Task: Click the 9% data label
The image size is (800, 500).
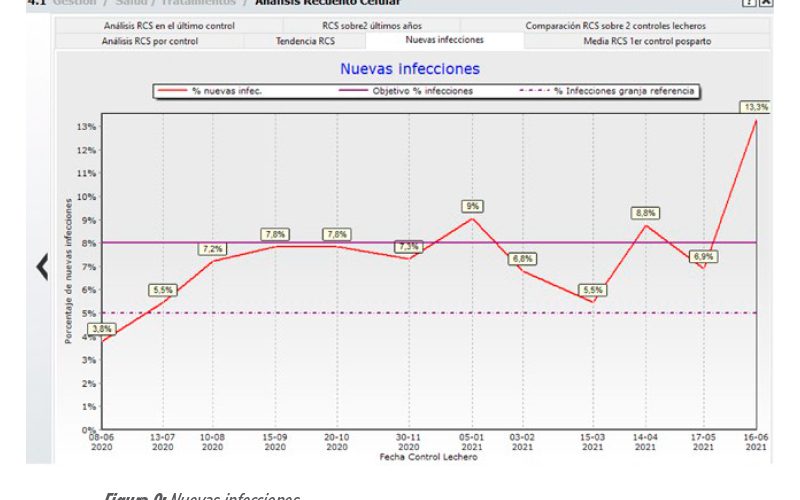Action: pos(472,206)
